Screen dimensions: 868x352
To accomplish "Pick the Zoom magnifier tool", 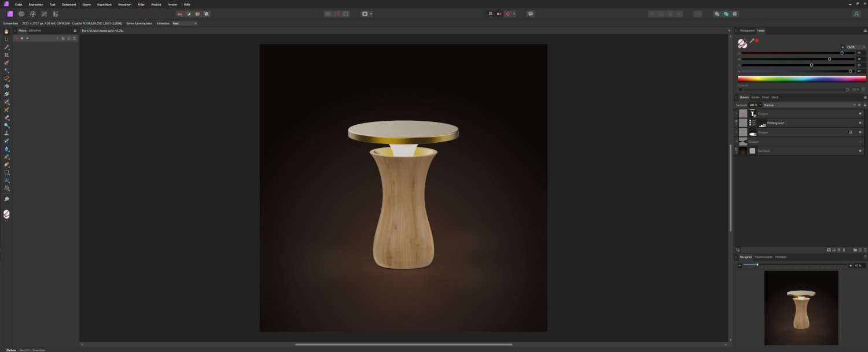I will (6, 199).
